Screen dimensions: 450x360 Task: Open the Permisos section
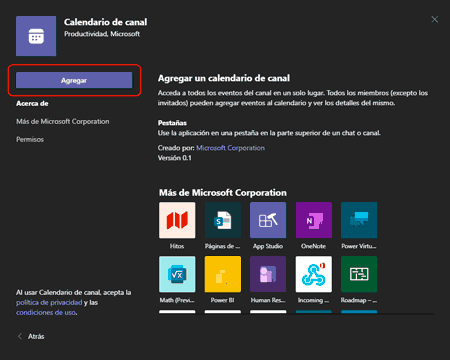[30, 139]
